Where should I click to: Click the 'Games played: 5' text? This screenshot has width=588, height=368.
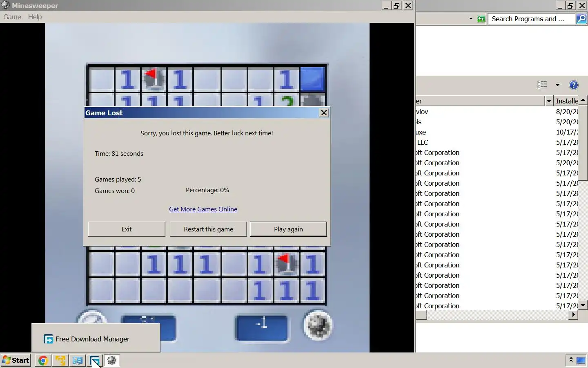coord(118,179)
